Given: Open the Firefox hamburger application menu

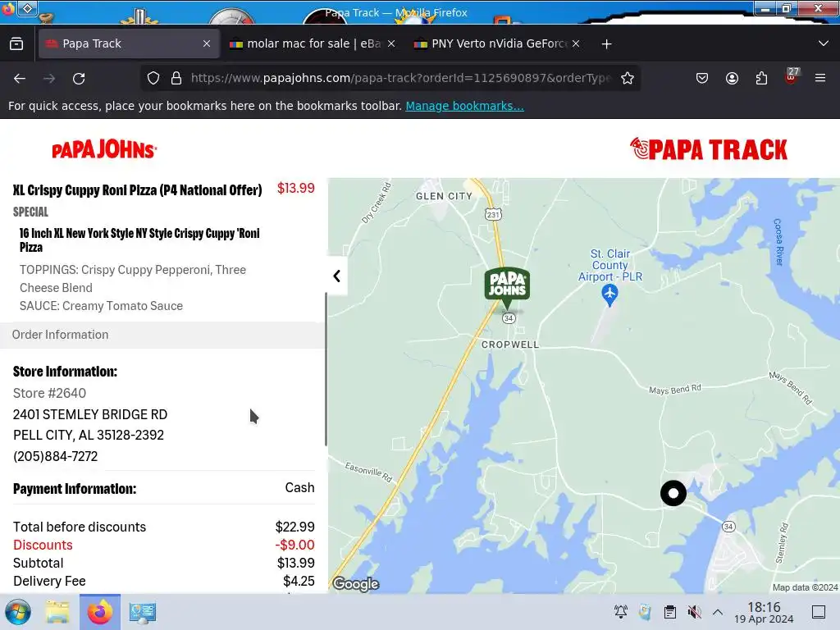Looking at the screenshot, I should point(820,78).
